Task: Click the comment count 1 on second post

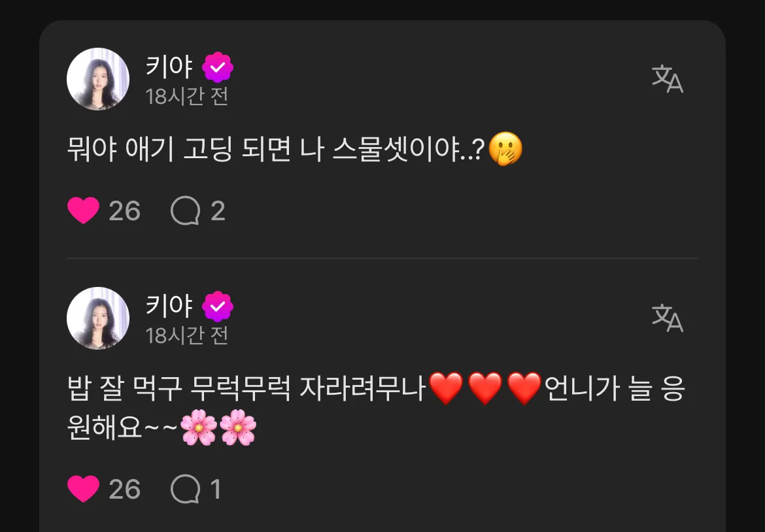Action: pos(216,489)
